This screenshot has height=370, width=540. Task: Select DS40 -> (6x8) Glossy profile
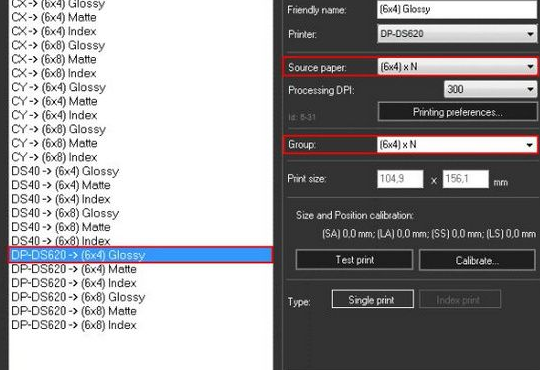pyautogui.click(x=141, y=213)
